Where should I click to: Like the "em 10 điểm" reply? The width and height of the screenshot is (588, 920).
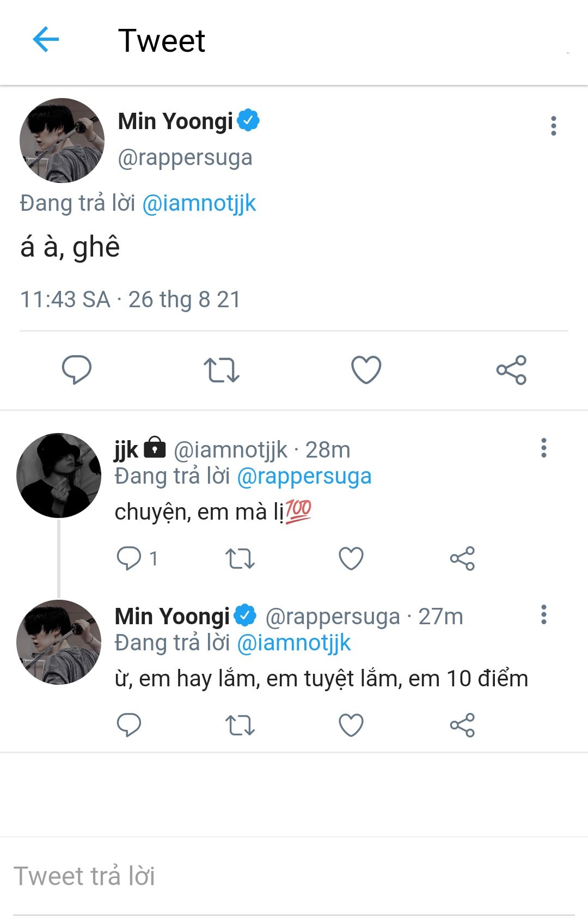click(351, 726)
